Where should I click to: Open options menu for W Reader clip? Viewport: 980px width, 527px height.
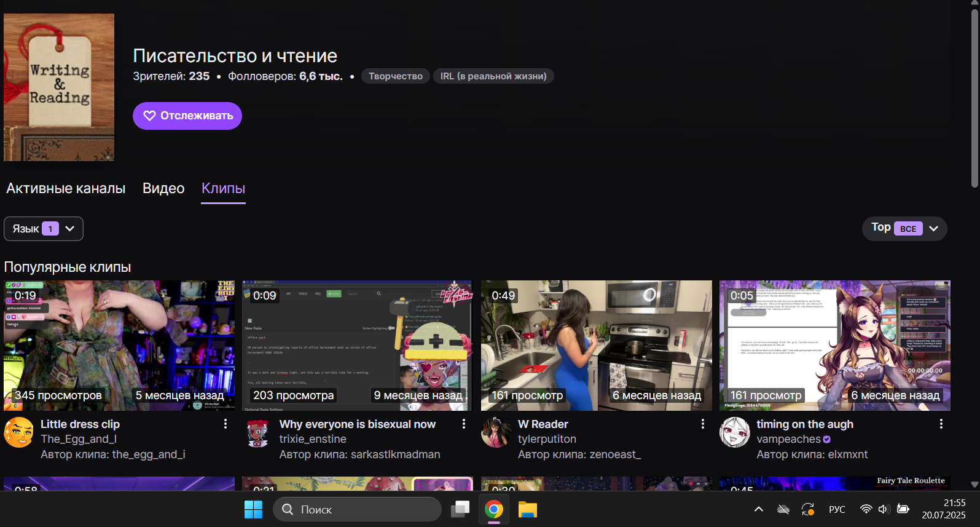pos(703,424)
